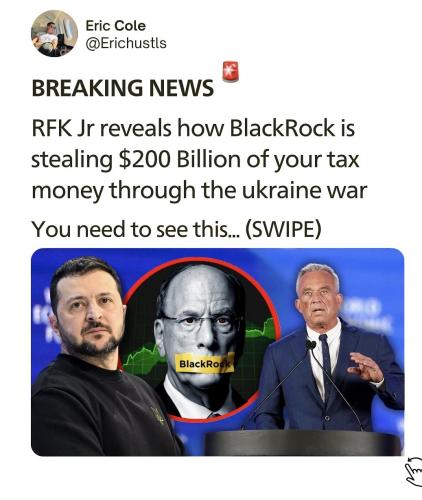Open the embedded post image thumbnail
This screenshot has height=500, width=422.
click(218, 352)
